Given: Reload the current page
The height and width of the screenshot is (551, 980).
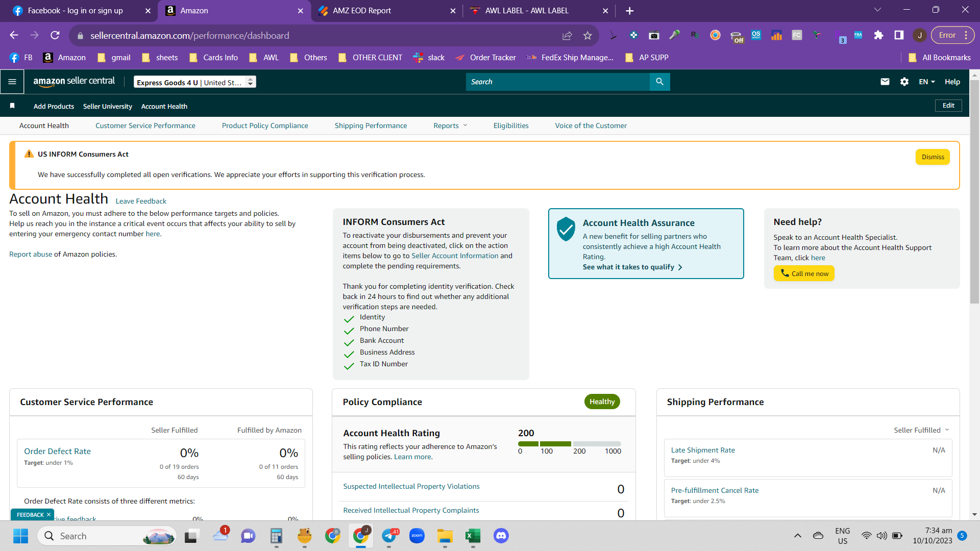Looking at the screenshot, I should pyautogui.click(x=55, y=35).
